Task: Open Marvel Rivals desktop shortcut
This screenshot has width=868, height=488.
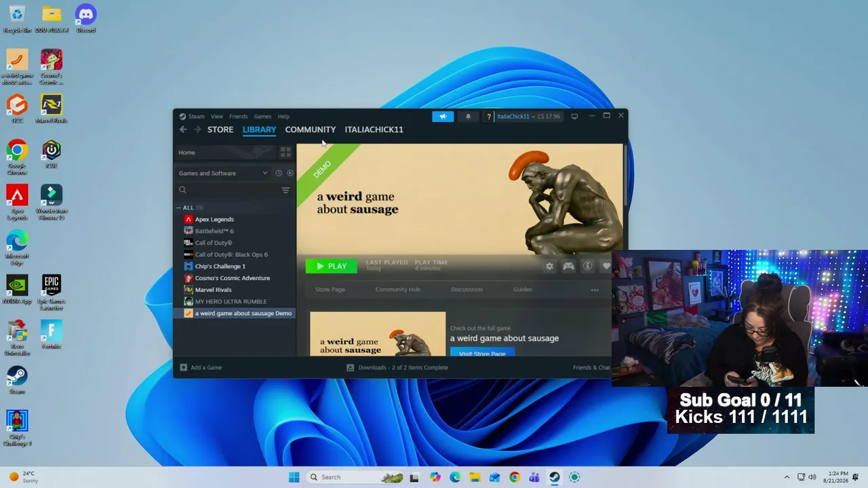Action: click(x=52, y=108)
